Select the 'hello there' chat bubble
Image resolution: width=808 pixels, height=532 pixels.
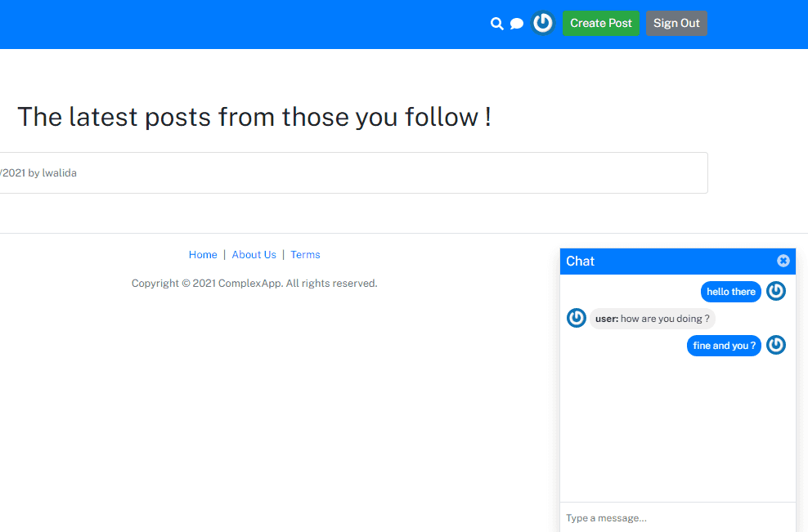point(730,291)
